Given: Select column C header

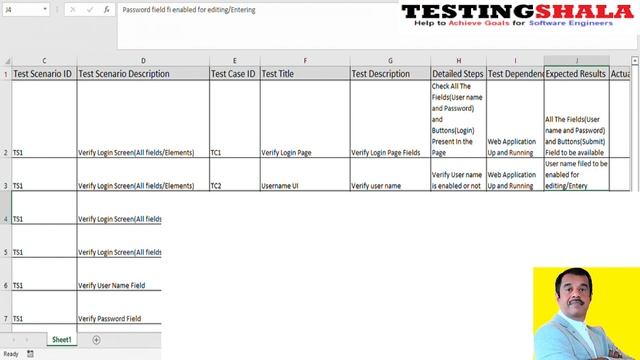Looking at the screenshot, I should pos(44,61).
